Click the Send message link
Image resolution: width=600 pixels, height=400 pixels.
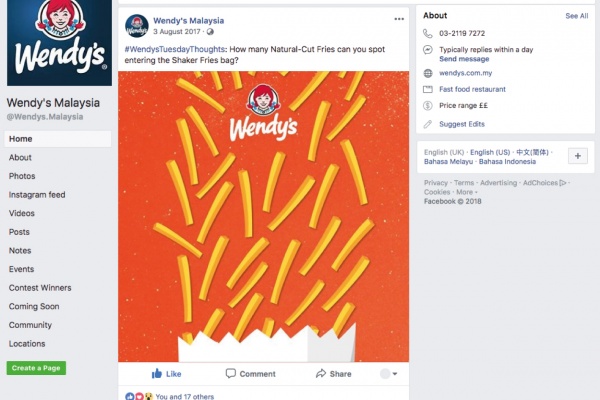pyautogui.click(x=464, y=59)
